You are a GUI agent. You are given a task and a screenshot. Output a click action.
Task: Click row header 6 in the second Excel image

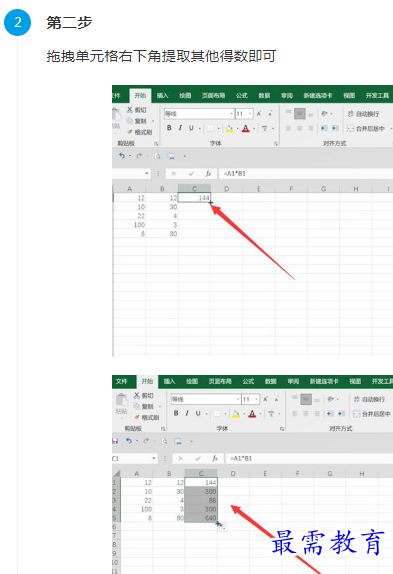[115, 527]
